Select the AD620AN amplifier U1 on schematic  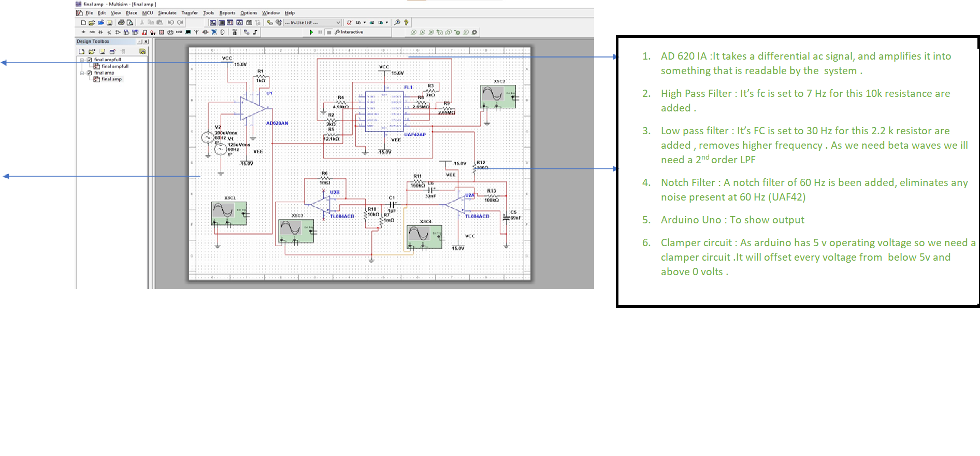click(x=254, y=109)
